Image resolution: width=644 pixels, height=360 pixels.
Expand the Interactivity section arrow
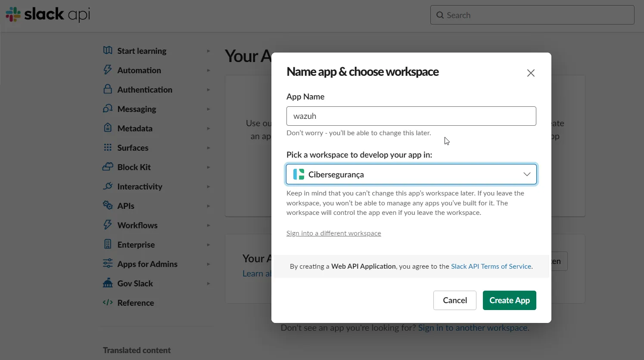tap(208, 186)
